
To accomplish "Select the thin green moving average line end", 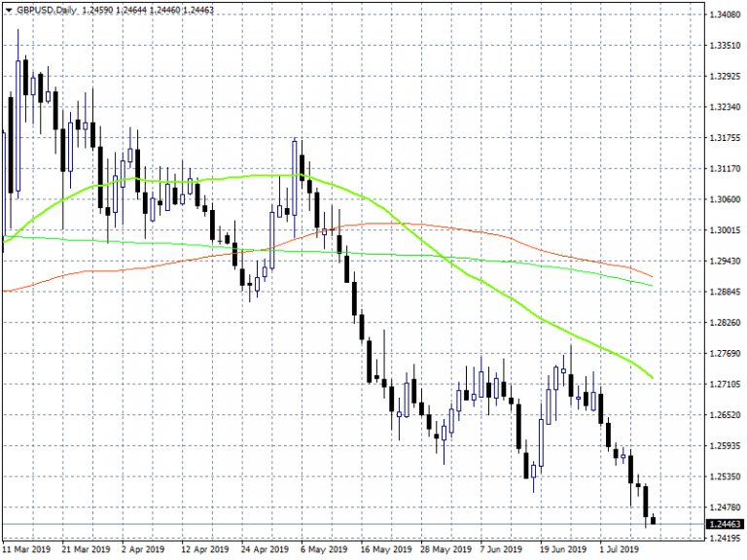I will (x=651, y=285).
